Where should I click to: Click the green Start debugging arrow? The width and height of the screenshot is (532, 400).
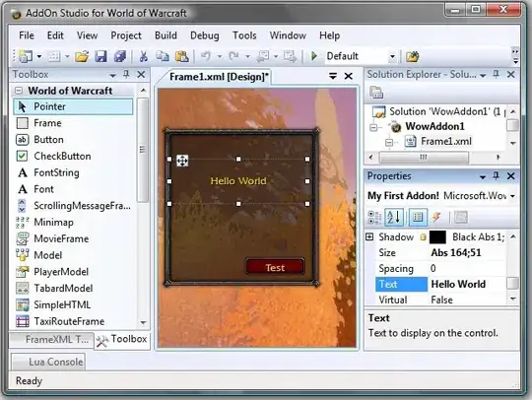coord(314,56)
